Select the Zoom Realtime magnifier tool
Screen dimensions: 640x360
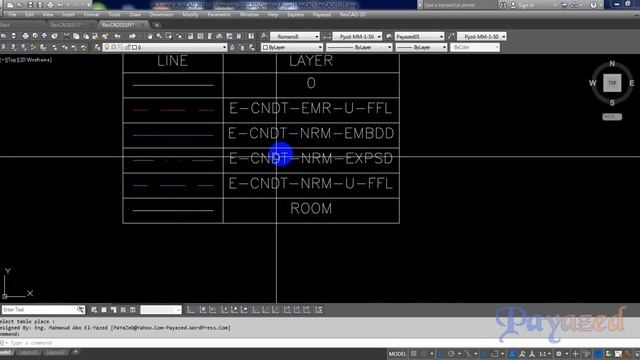(x=159, y=36)
